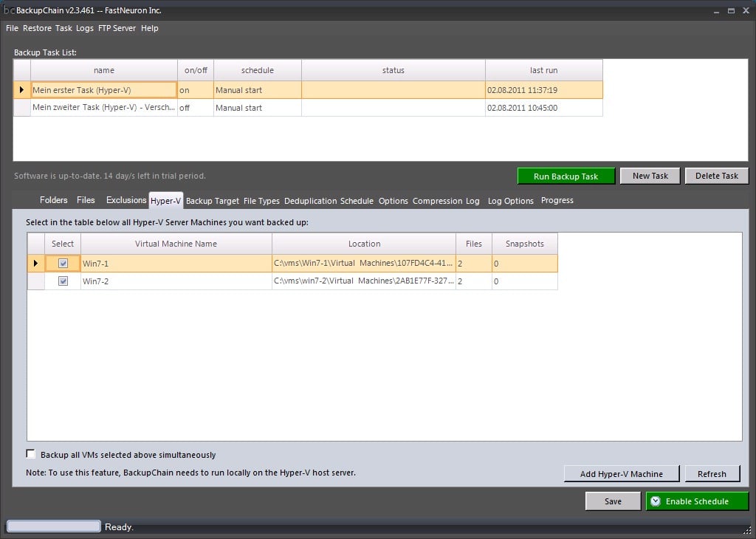Click last run 02.08.2011 11:37:19 cell
The image size is (756, 539).
(x=544, y=90)
